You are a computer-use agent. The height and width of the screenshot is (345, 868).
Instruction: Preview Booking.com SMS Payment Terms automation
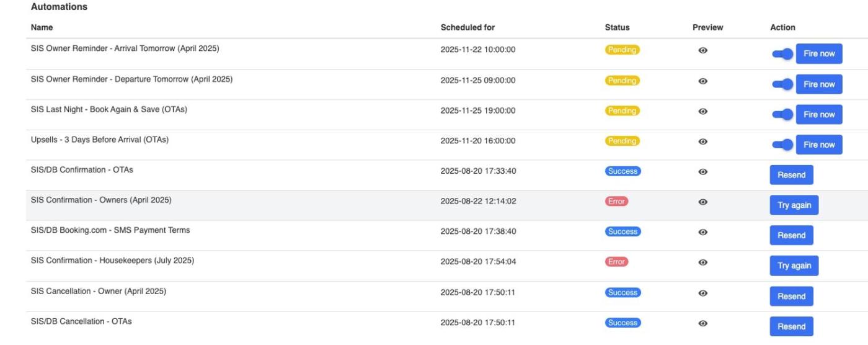point(702,232)
